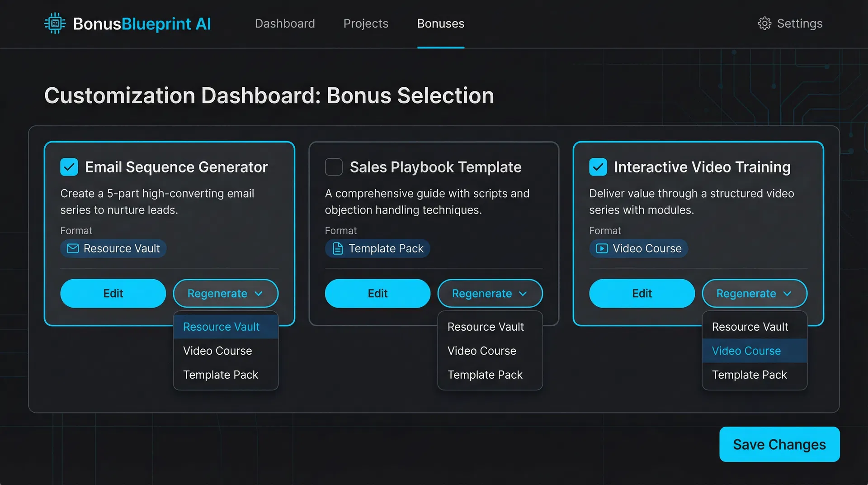This screenshot has height=485, width=868.
Task: Select the Bonuses tab
Action: (x=440, y=23)
